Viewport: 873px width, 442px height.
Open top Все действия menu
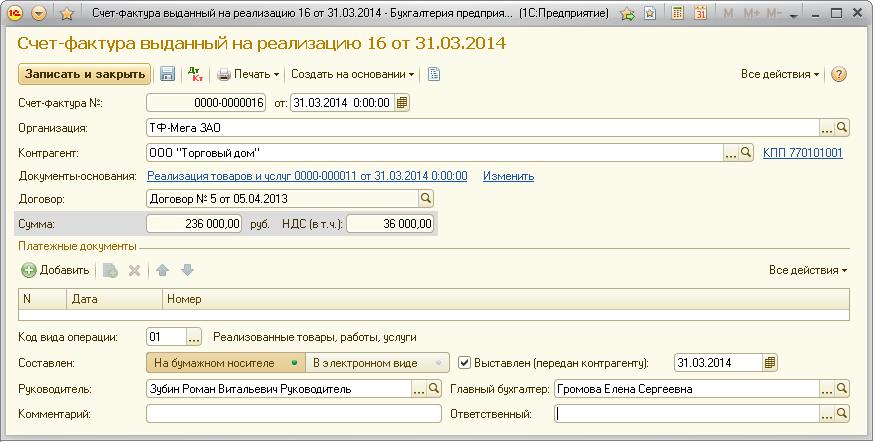pyautogui.click(x=779, y=74)
